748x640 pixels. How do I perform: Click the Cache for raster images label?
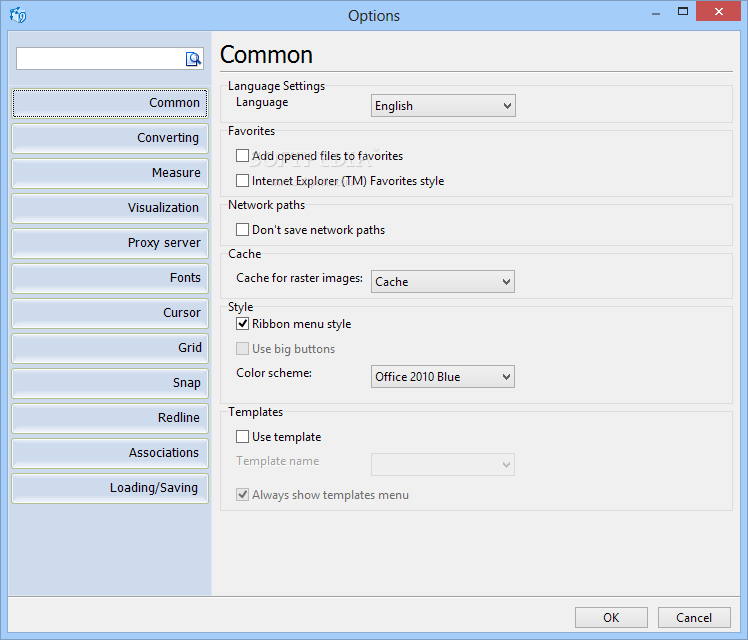click(299, 278)
